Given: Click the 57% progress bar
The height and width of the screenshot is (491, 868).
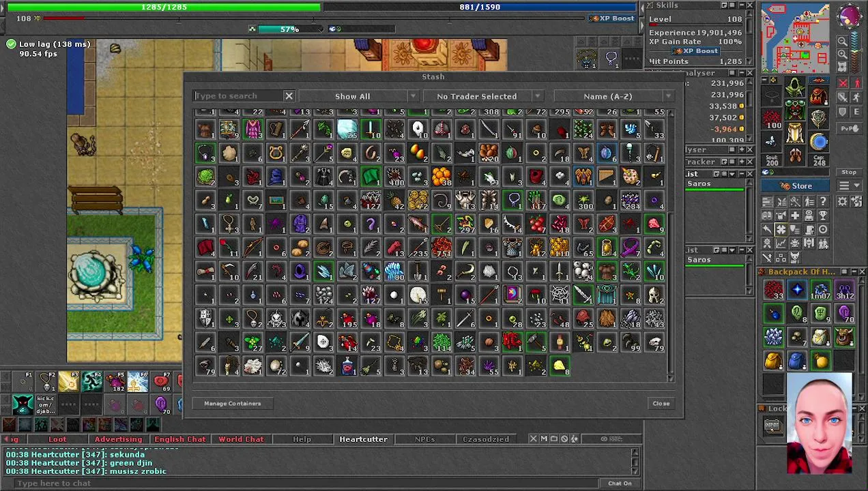Looking at the screenshot, I should (289, 29).
